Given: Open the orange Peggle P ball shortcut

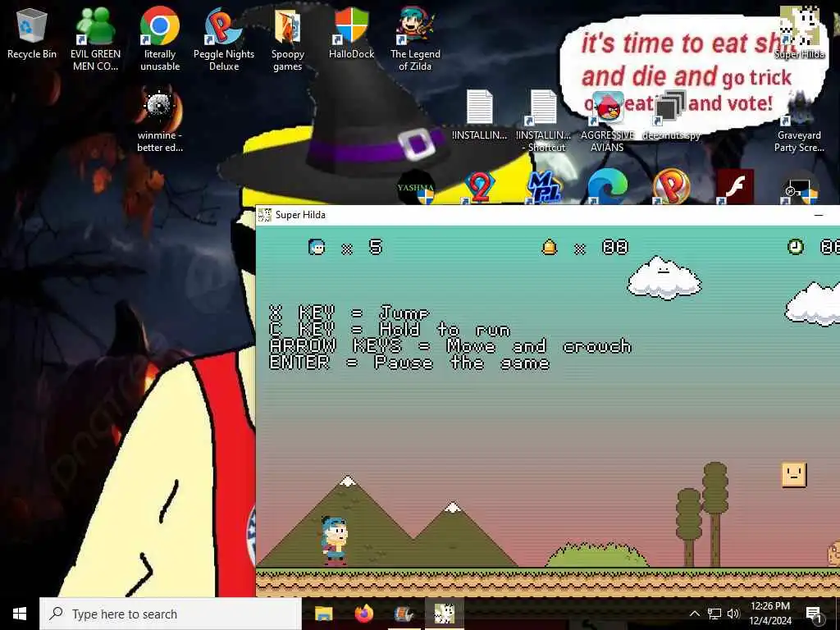Looking at the screenshot, I should click(x=671, y=188).
